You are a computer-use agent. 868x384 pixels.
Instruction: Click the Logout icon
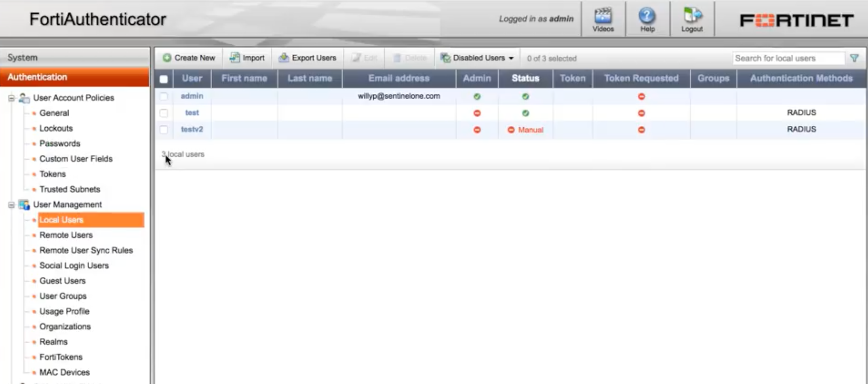691,16
